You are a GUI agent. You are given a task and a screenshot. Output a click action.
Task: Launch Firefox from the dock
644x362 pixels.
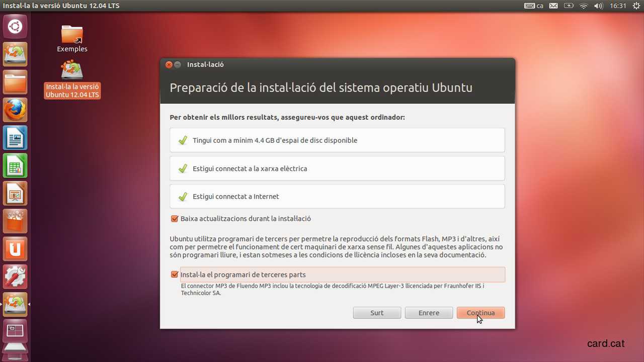[x=15, y=110]
